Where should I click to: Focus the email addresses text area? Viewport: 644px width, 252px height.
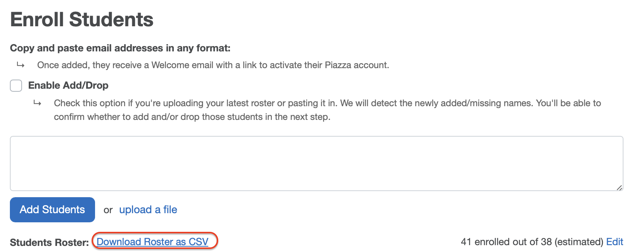point(316,163)
